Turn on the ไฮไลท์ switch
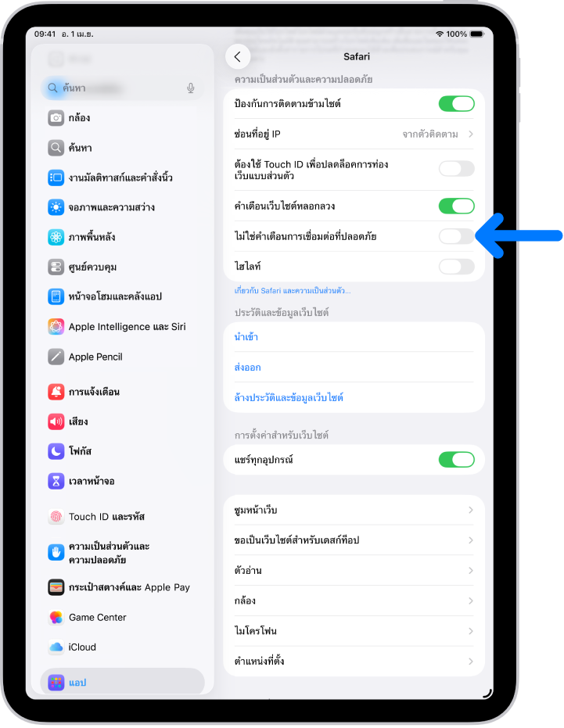The height and width of the screenshot is (728, 564). point(456,267)
